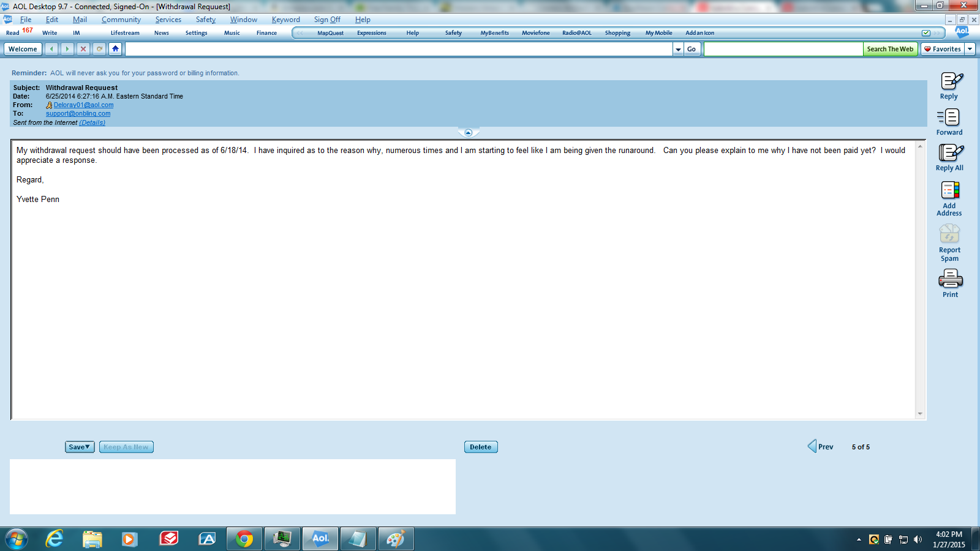Click the Moviefone shortcut

coord(536,33)
